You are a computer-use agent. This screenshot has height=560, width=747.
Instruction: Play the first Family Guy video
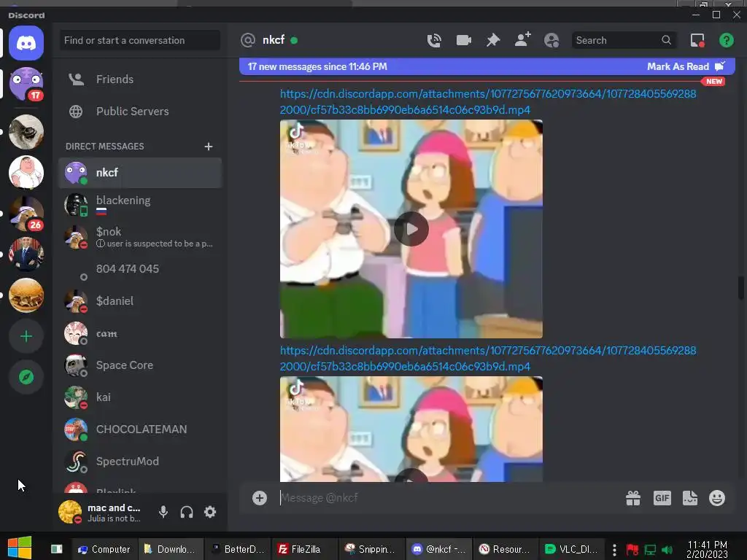411,229
